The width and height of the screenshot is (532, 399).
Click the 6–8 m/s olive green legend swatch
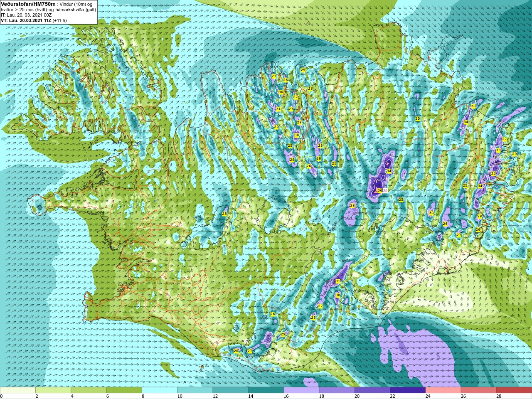click(124, 390)
